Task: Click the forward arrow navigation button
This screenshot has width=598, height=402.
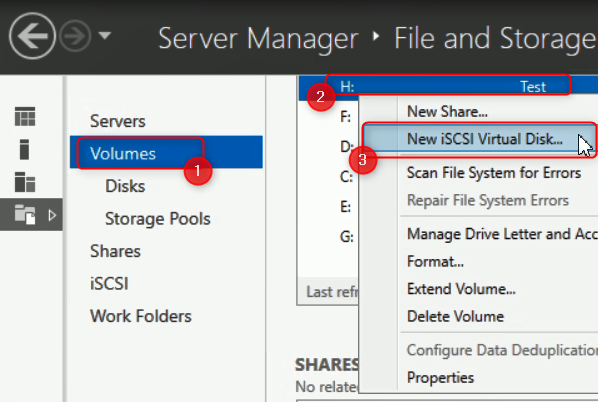Action: pos(75,36)
